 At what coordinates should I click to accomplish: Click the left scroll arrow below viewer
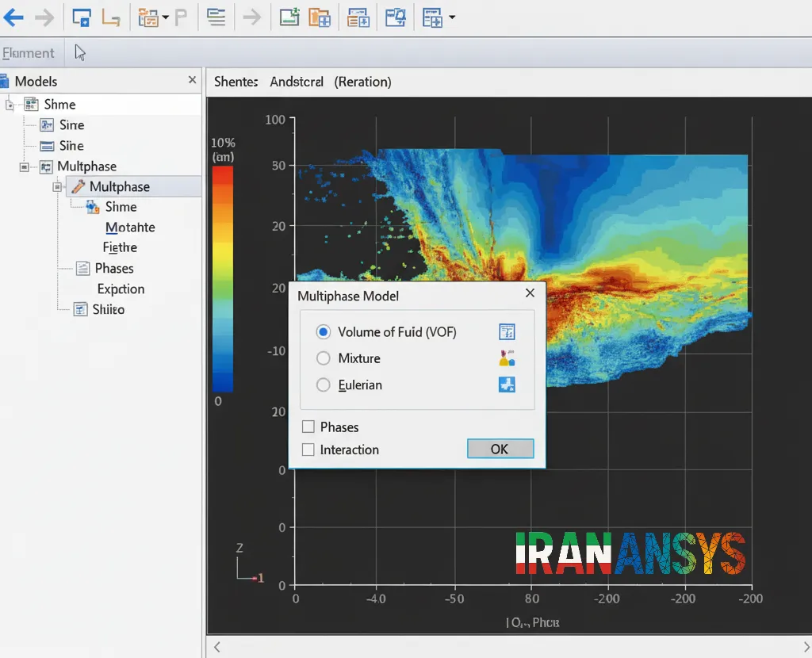[217, 647]
